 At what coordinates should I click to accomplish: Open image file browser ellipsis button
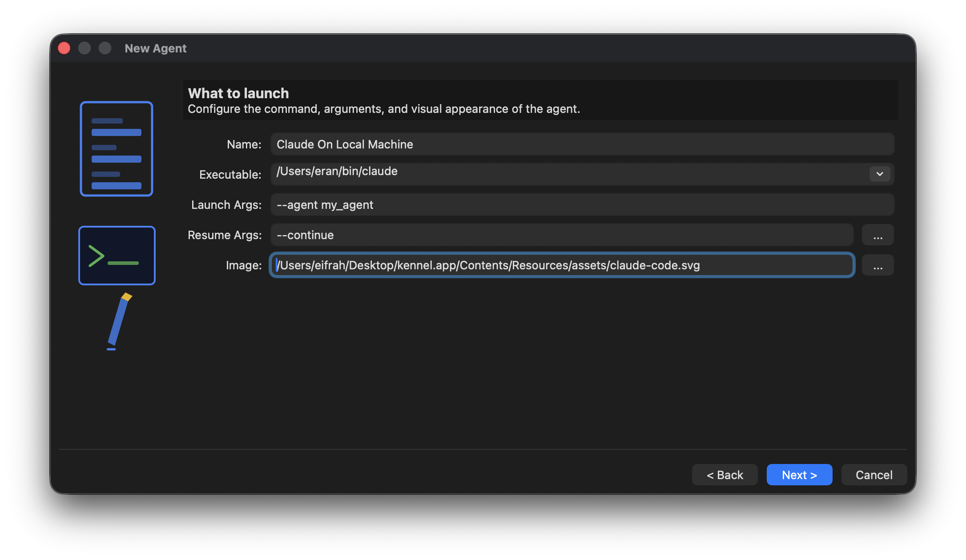click(x=877, y=265)
